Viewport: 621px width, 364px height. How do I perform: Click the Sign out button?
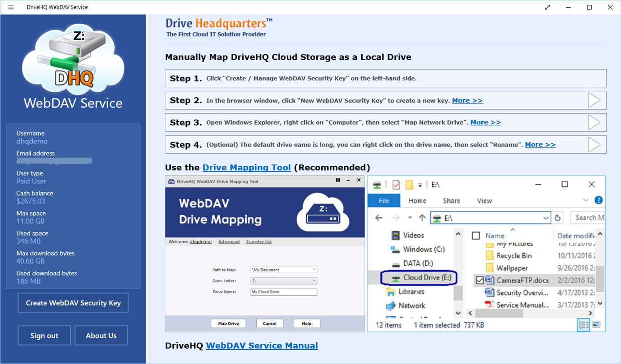coord(44,336)
